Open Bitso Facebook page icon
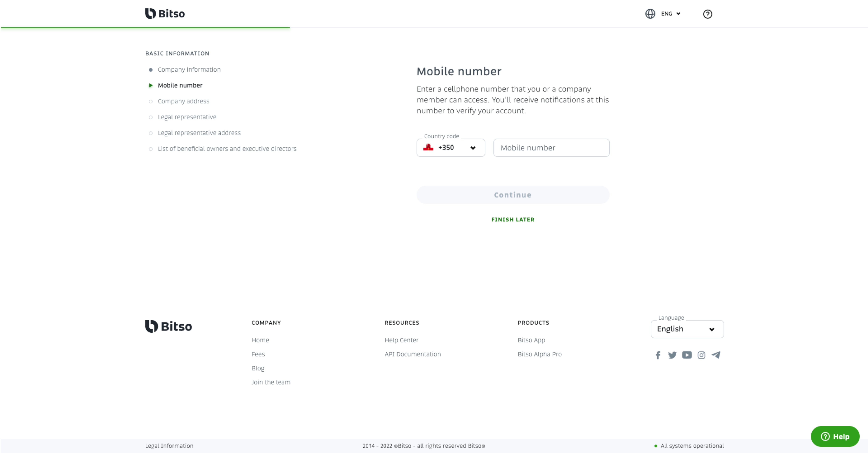This screenshot has width=868, height=453. pos(658,355)
